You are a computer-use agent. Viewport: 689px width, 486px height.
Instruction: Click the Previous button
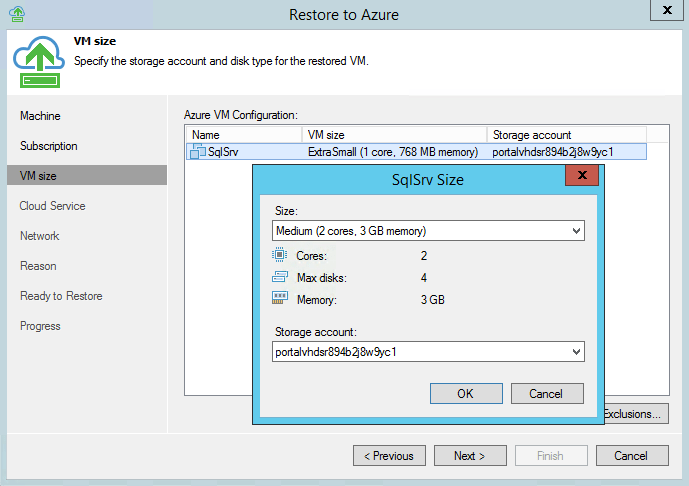(x=389, y=456)
